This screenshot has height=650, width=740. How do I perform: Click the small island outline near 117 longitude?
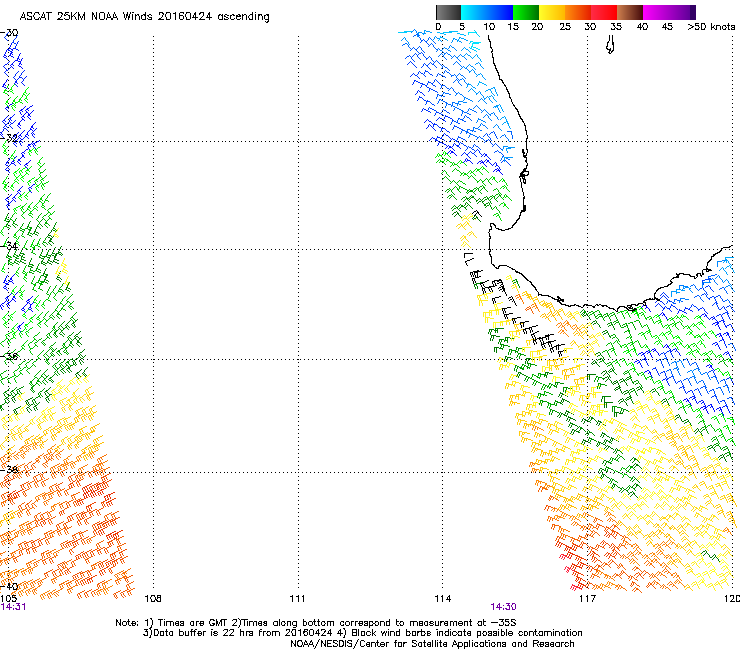(610, 45)
